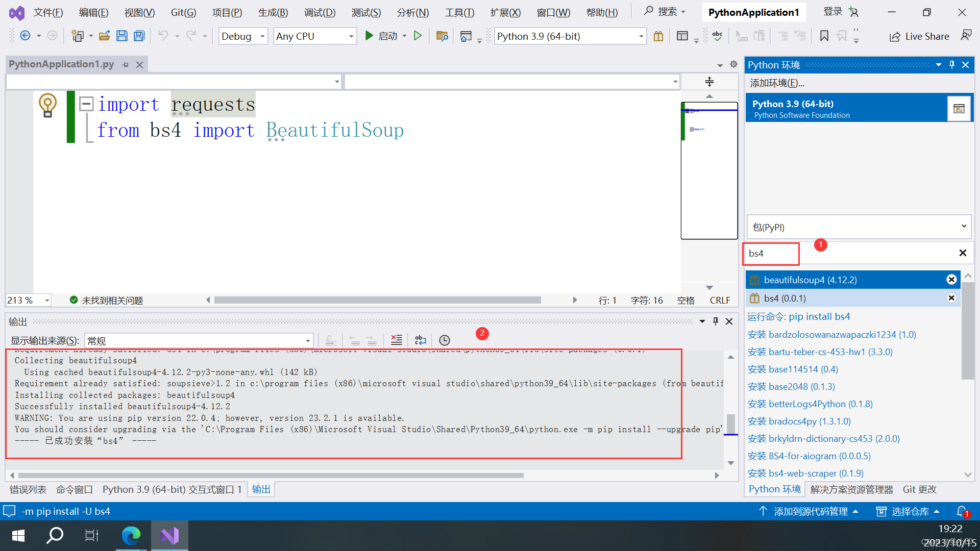The height and width of the screenshot is (551, 980).
Task: Open Python 3.9 (64-bit) environment dropdown
Action: 570,36
